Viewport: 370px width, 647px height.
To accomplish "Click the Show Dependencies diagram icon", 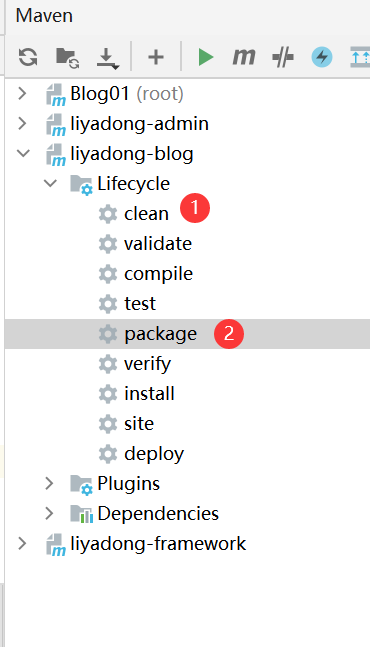I will 360,57.
